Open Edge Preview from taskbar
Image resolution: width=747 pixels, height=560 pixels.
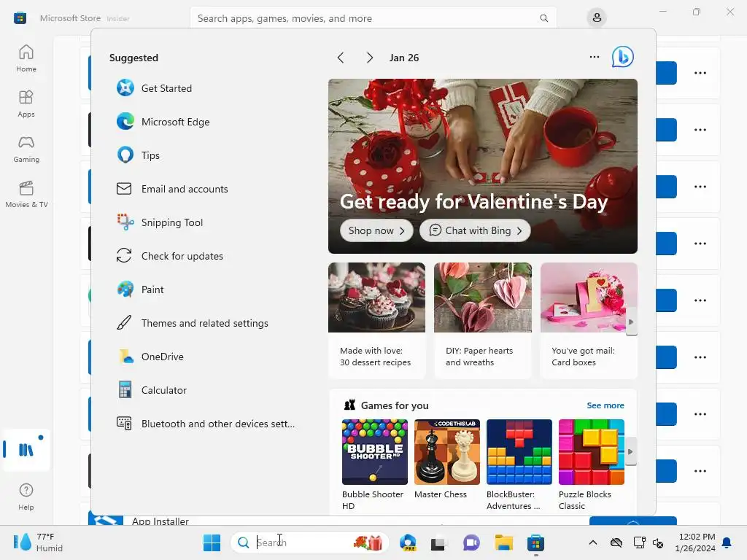(x=408, y=542)
